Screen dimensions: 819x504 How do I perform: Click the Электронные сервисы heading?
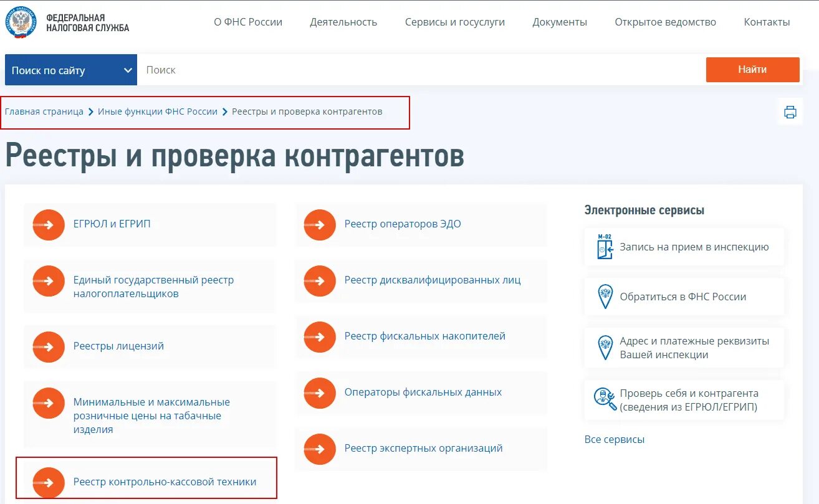click(644, 211)
